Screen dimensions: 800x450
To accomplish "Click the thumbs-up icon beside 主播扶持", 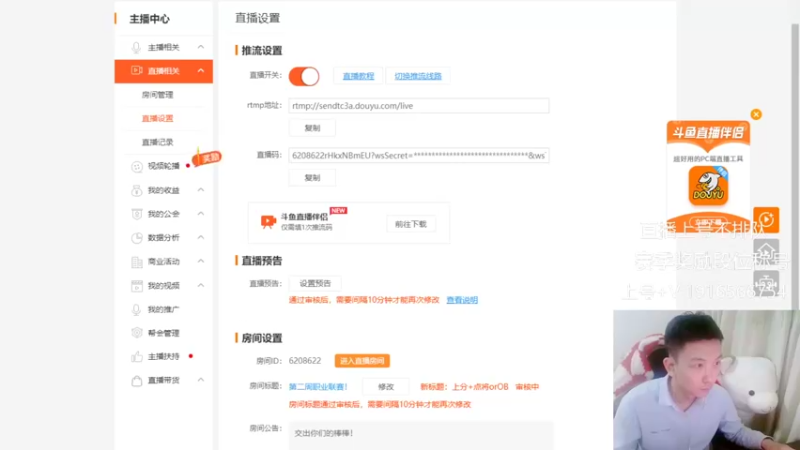I will coord(137,357).
